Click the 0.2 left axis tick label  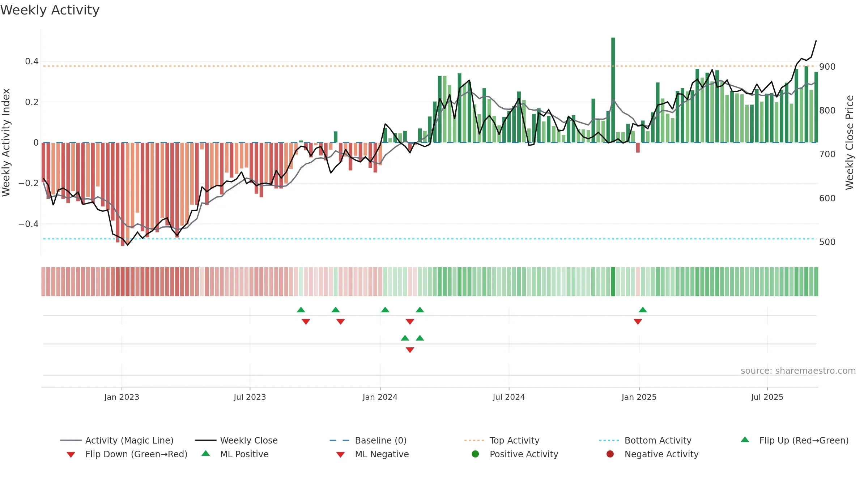coord(32,102)
